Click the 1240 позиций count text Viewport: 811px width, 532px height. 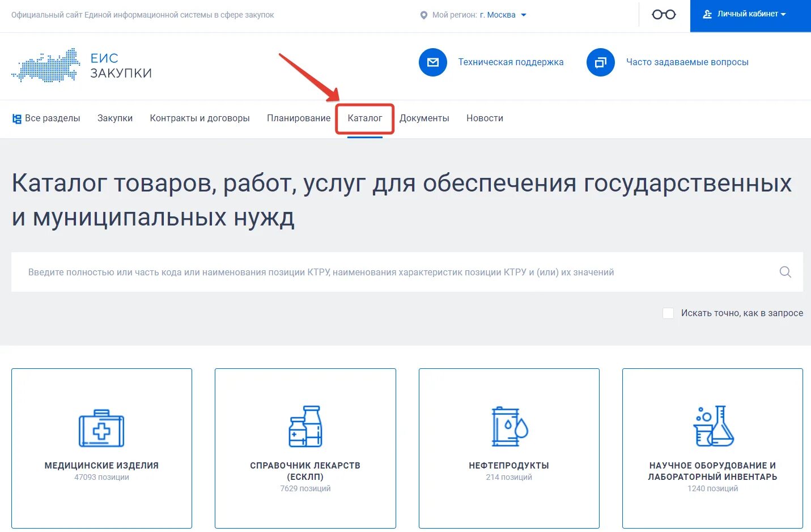coord(713,489)
